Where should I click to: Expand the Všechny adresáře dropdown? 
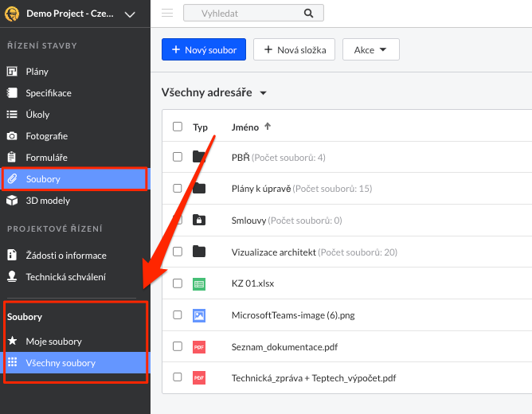click(x=263, y=93)
